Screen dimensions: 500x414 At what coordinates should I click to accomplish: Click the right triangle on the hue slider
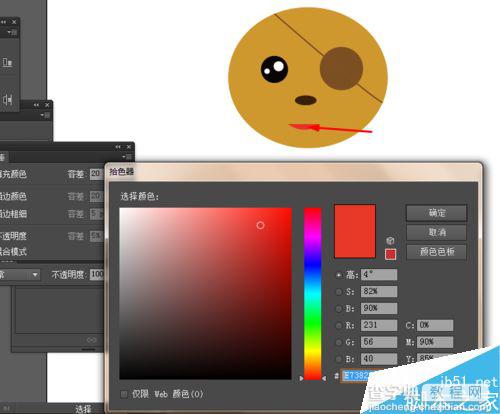point(324,379)
